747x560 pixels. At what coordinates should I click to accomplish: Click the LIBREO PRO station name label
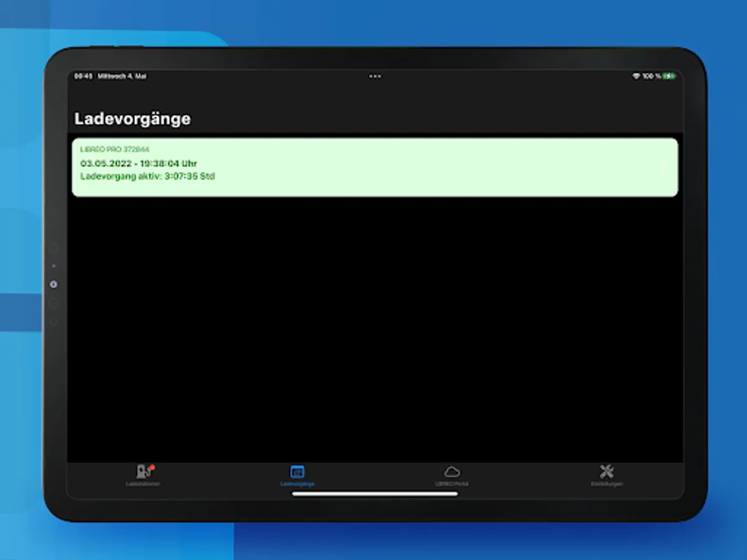tap(115, 150)
